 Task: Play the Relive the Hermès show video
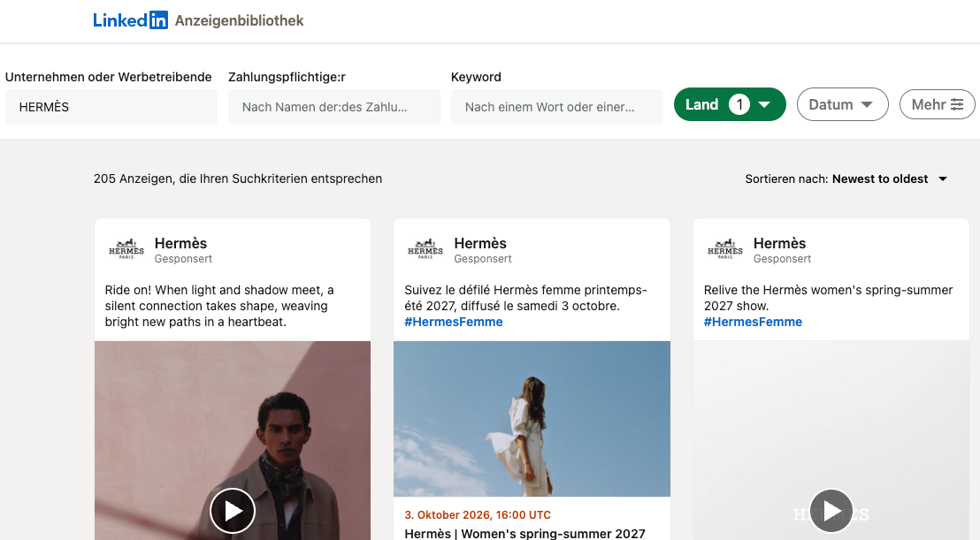pyautogui.click(x=831, y=511)
